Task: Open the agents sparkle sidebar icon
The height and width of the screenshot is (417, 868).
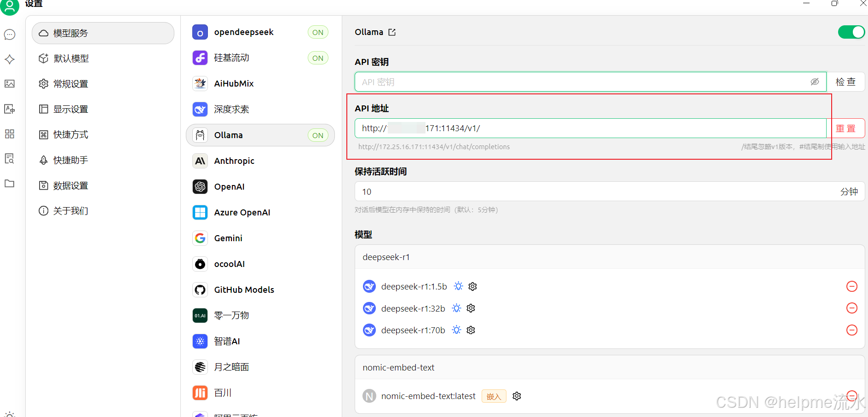Action: [x=10, y=59]
